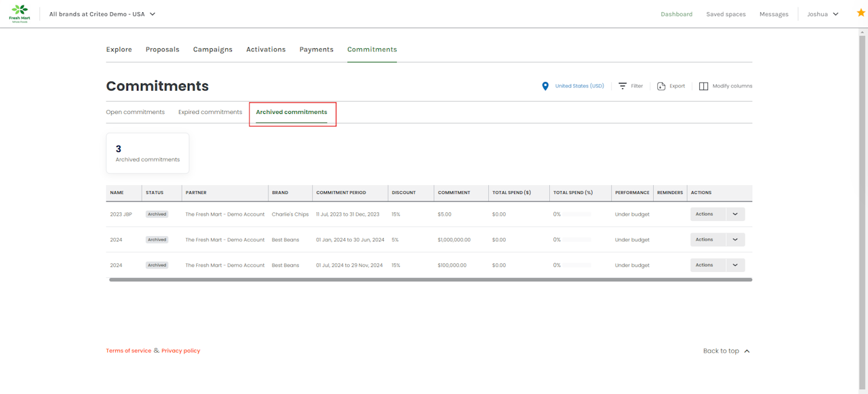Screen dimensions: 868x394
Task: Open the Terms of service link
Action: click(x=128, y=351)
